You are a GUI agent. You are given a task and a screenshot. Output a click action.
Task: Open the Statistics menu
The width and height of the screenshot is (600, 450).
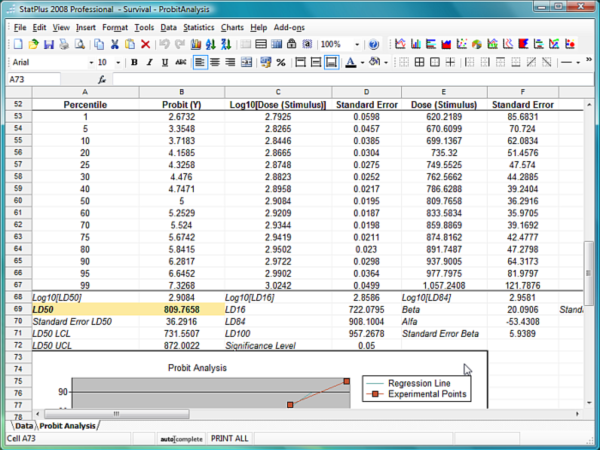pyautogui.click(x=199, y=27)
